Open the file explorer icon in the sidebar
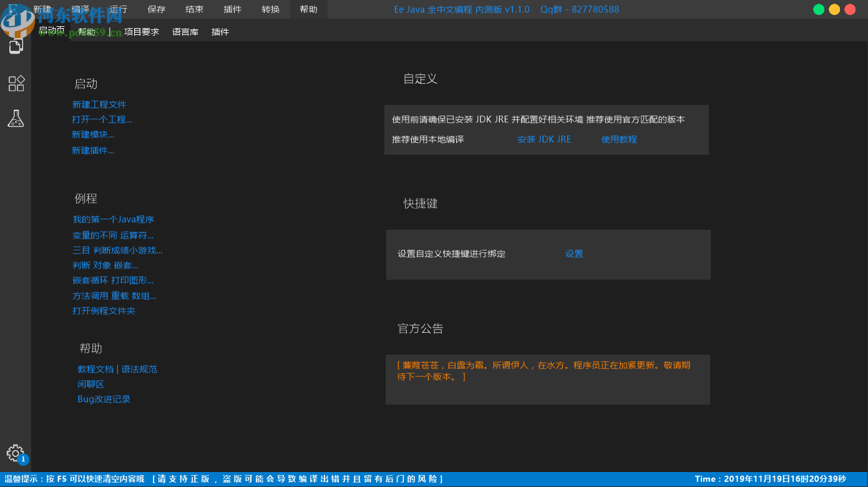This screenshot has height=487, width=868. tap(15, 46)
